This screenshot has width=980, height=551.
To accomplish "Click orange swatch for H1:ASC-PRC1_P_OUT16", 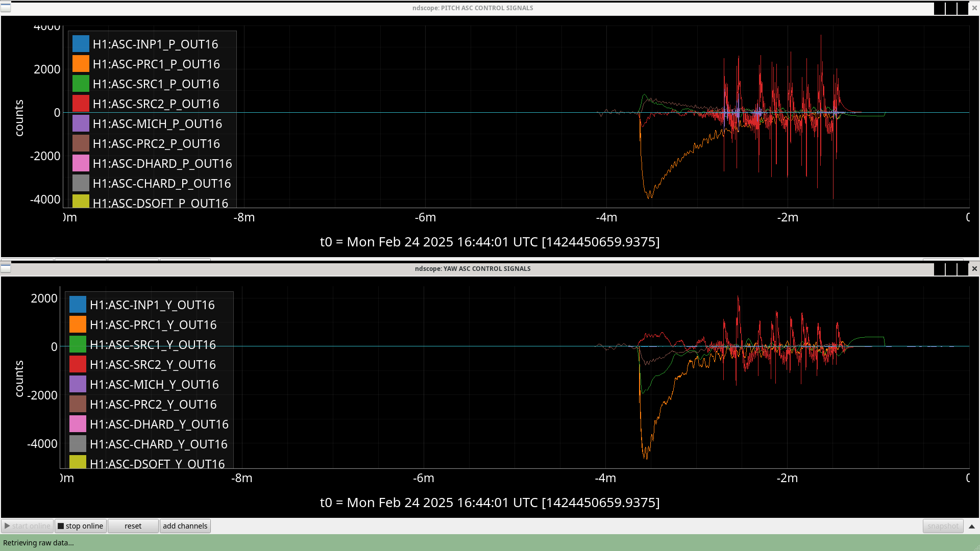I will [x=81, y=64].
